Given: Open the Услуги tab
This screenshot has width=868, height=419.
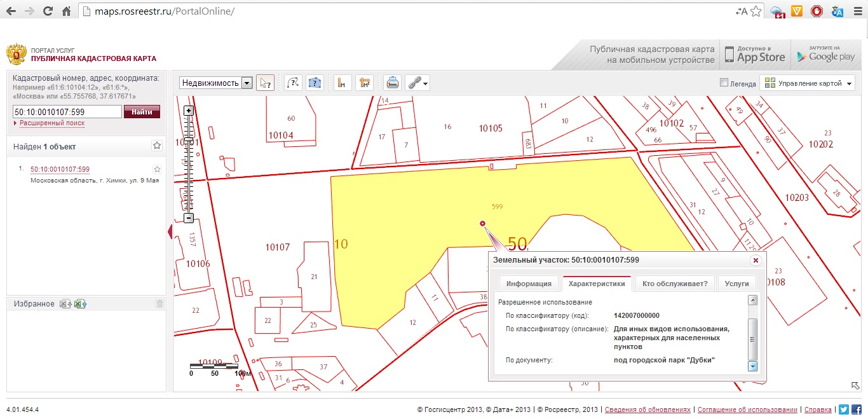Looking at the screenshot, I should coord(736,284).
